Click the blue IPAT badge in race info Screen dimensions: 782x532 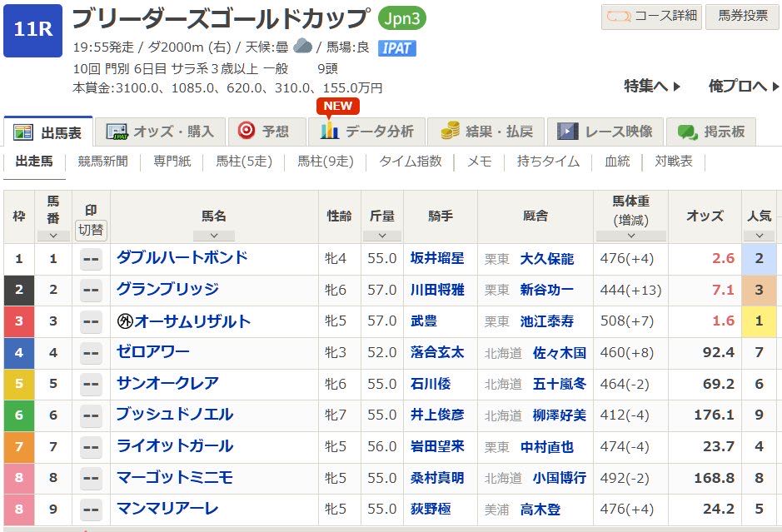(x=397, y=47)
